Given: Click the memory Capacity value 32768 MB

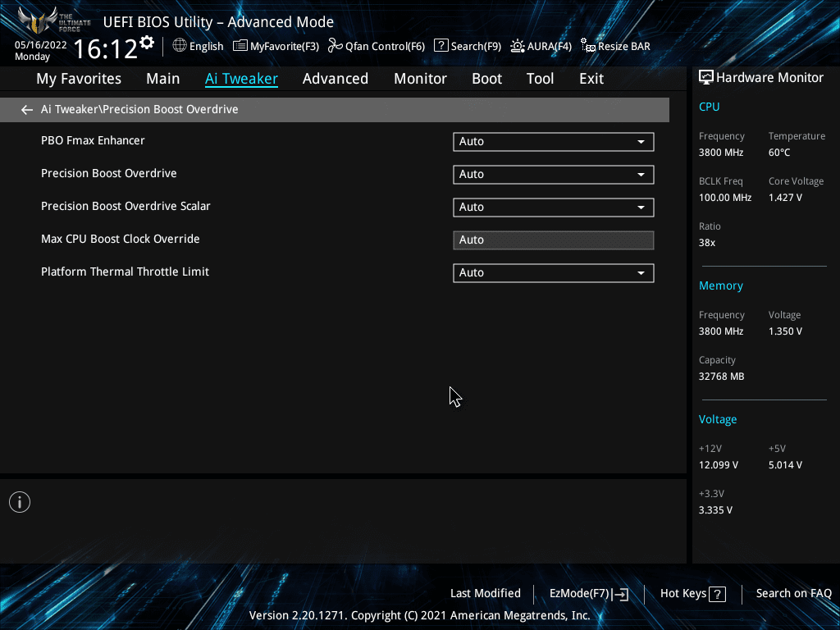Looking at the screenshot, I should [x=721, y=377].
